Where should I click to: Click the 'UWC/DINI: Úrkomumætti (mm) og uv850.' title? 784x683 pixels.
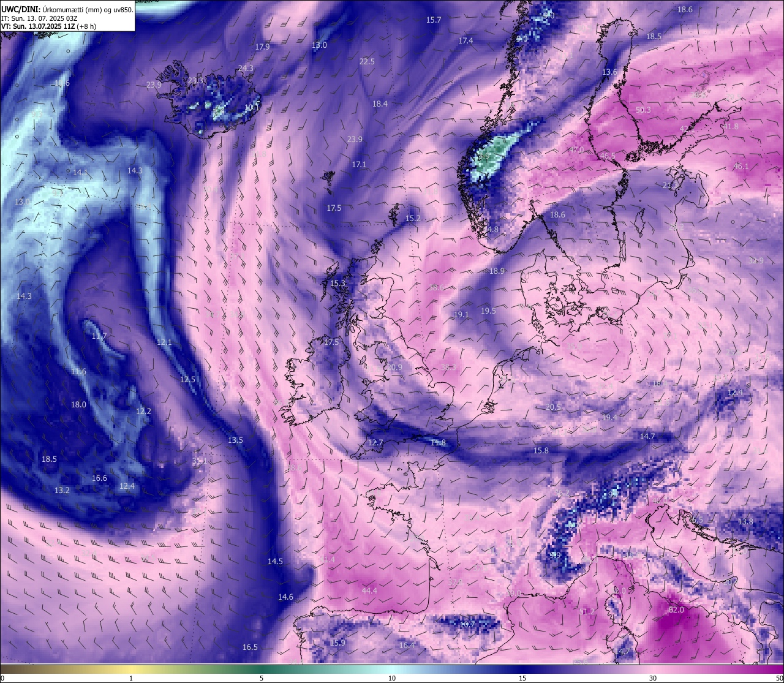[67, 10]
